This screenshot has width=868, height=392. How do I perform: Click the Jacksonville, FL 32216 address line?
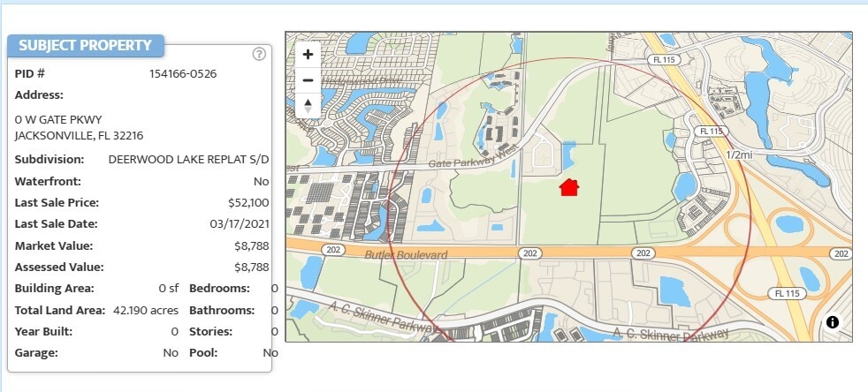click(x=79, y=135)
